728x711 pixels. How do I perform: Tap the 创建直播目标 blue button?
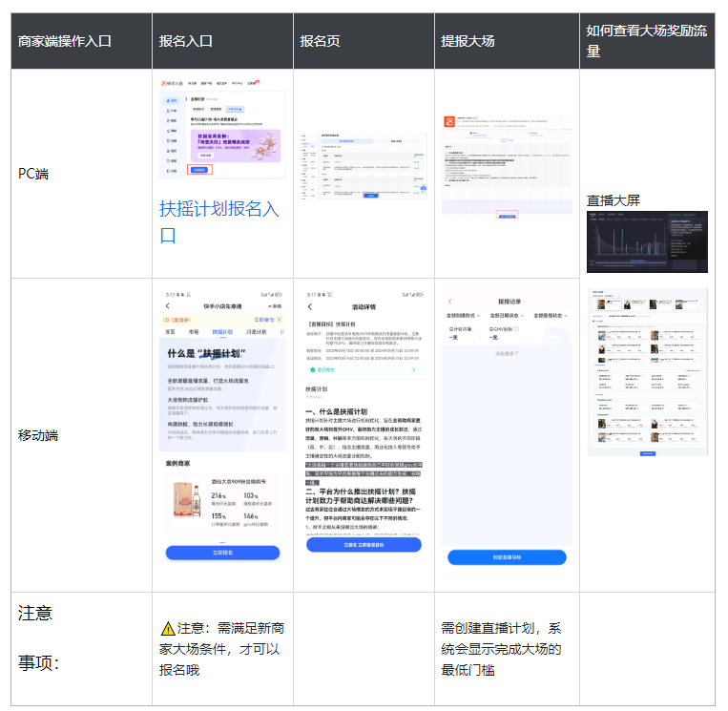(507, 556)
